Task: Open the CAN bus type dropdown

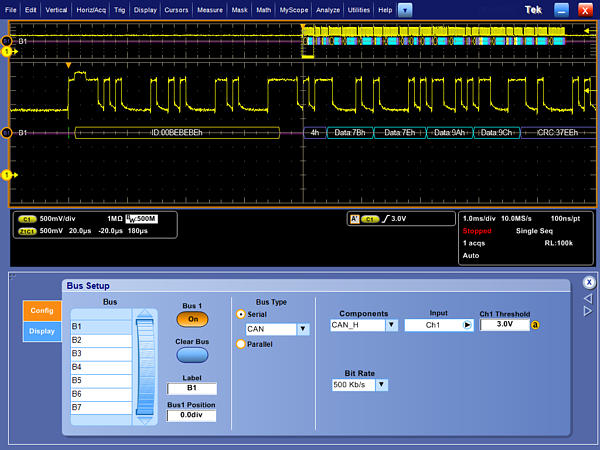Action: click(304, 329)
